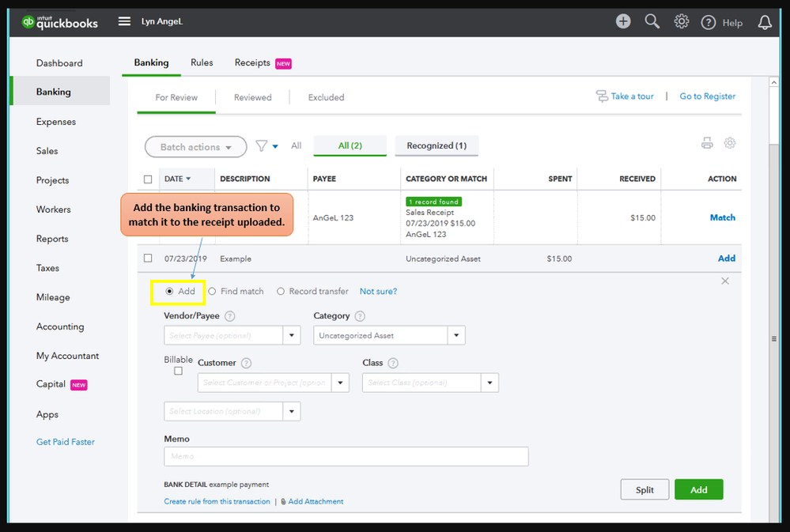Image resolution: width=790 pixels, height=532 pixels.
Task: Open Workers in the sidebar
Action: [54, 209]
